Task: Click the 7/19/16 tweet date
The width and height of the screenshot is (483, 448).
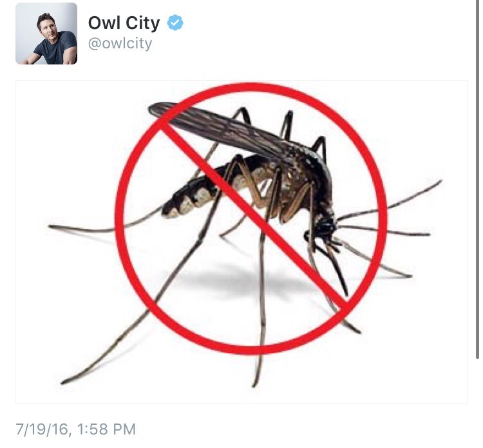Action: point(41,429)
